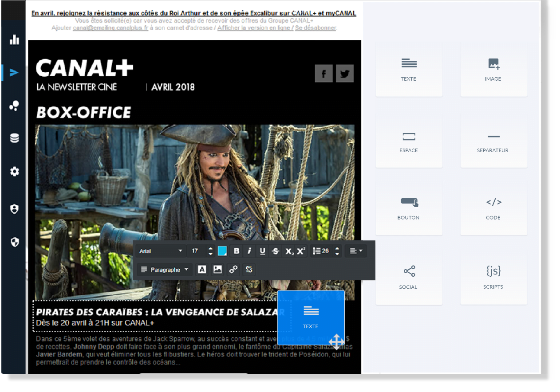
Task: Click the remove link broken chain icon
Action: pyautogui.click(x=249, y=269)
